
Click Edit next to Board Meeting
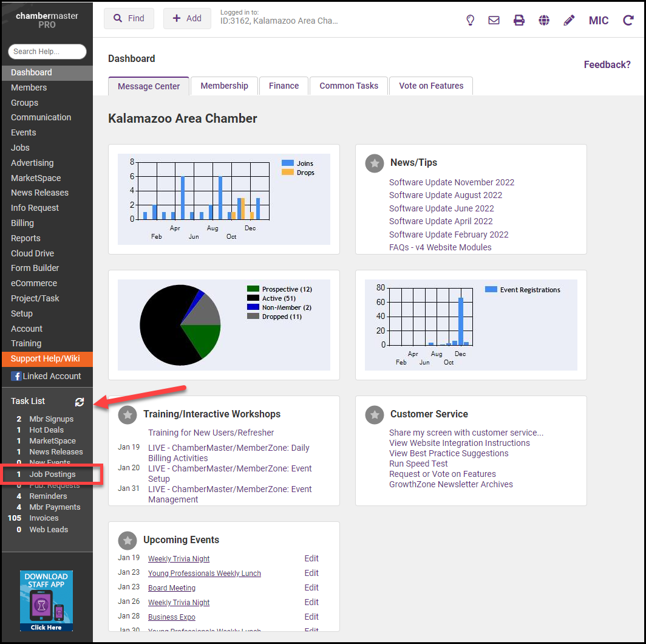(311, 587)
